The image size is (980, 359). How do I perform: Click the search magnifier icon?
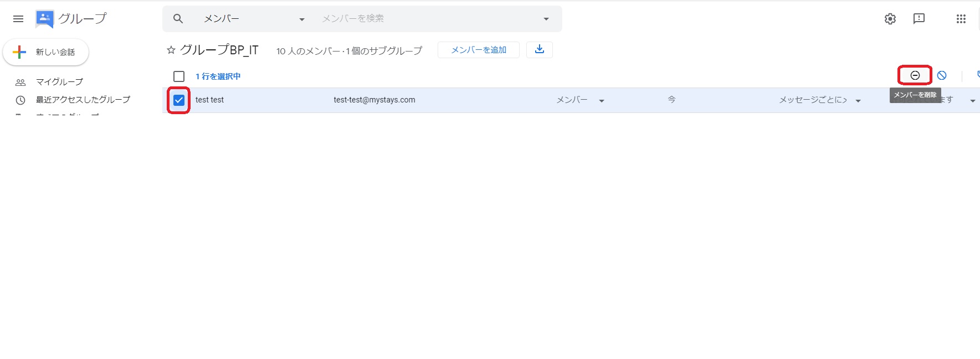(178, 19)
